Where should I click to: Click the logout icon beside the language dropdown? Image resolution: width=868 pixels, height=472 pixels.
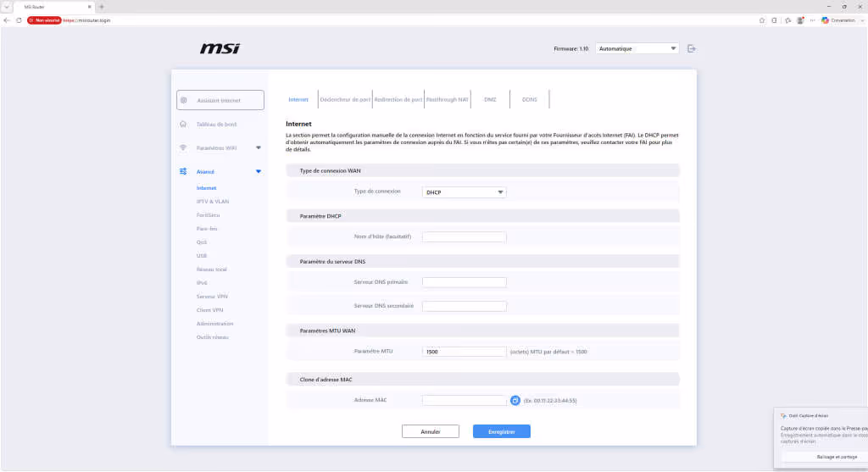tap(692, 48)
